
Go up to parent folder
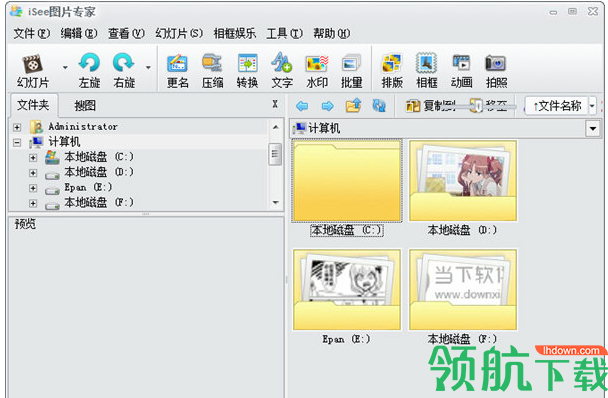tap(353, 106)
